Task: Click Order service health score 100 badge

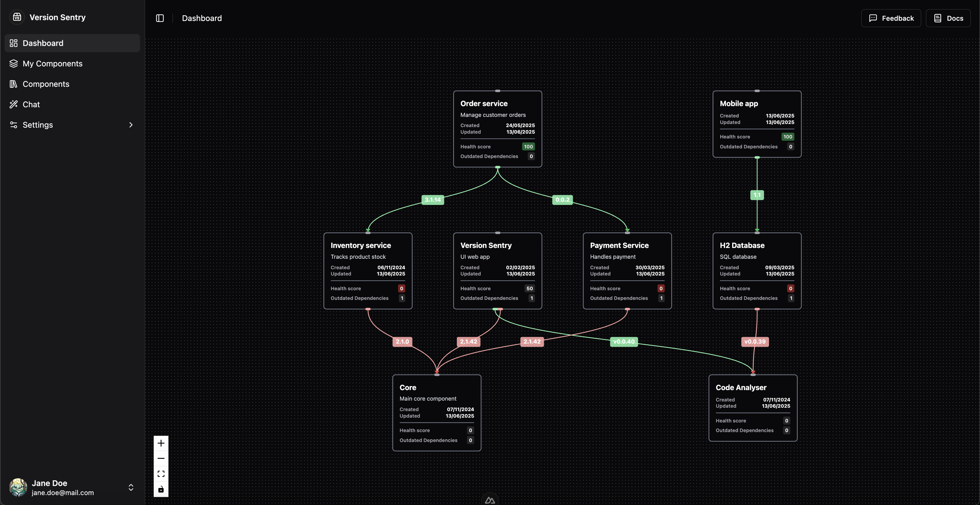Action: (x=528, y=146)
